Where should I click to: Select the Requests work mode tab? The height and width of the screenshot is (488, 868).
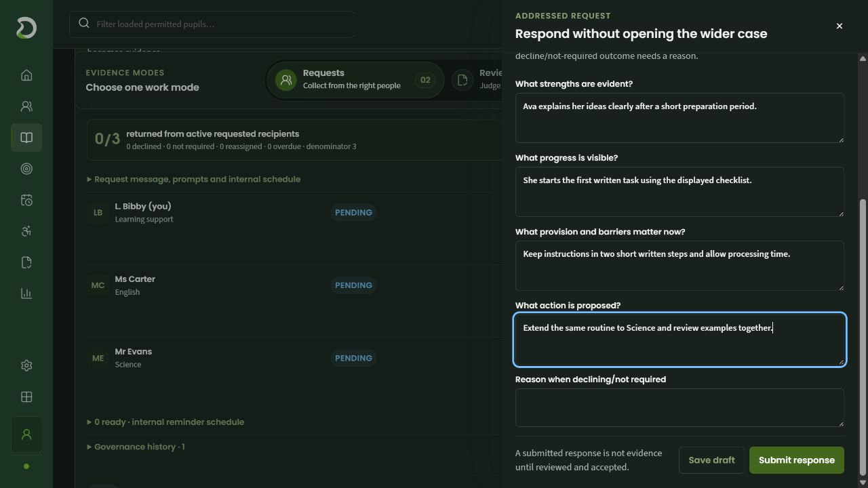point(355,80)
